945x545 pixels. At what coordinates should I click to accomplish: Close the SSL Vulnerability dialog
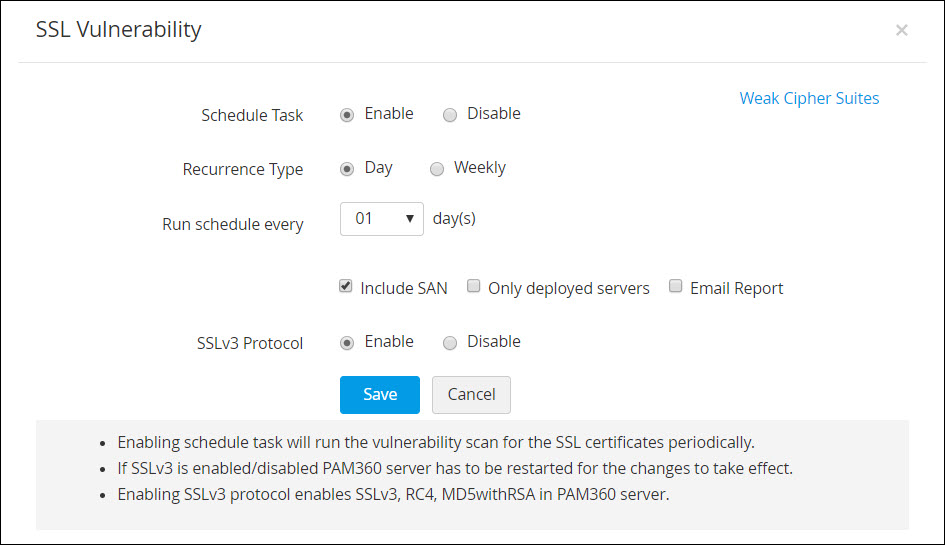(901, 30)
